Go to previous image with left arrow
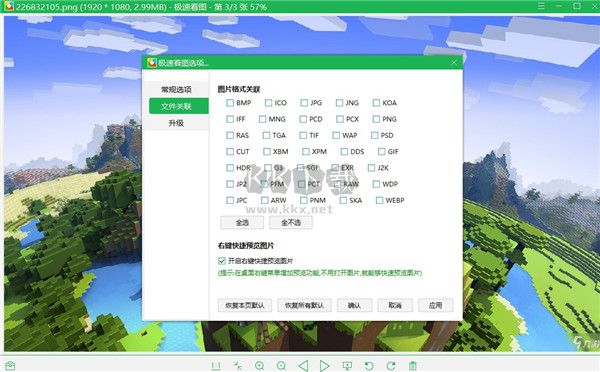600x372 pixels. tap(303, 366)
